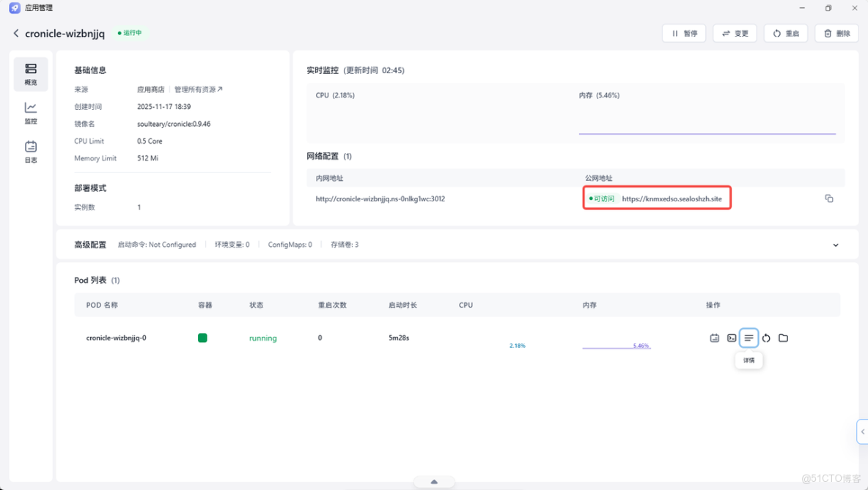Expand the right-edge blue panel chevron

pos(862,431)
